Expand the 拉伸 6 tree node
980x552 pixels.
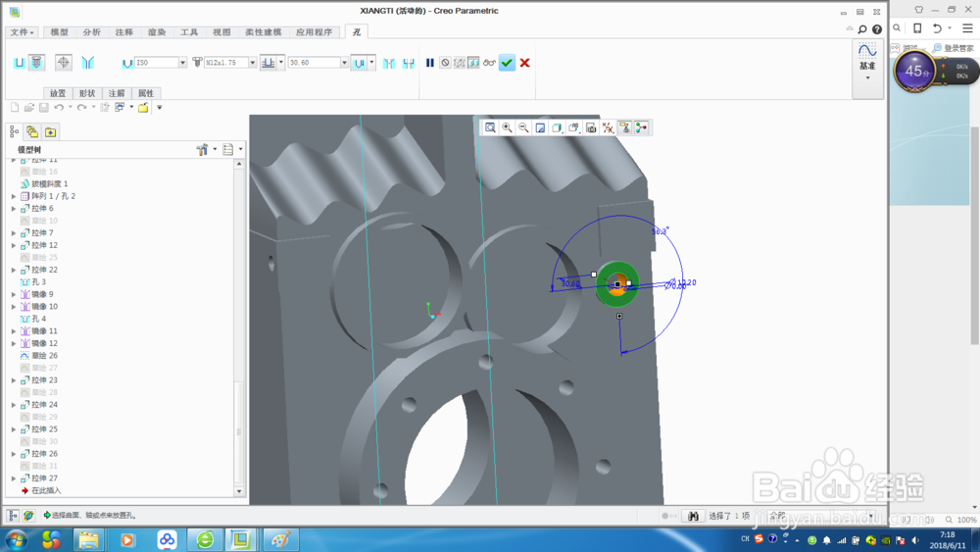[x=14, y=208]
